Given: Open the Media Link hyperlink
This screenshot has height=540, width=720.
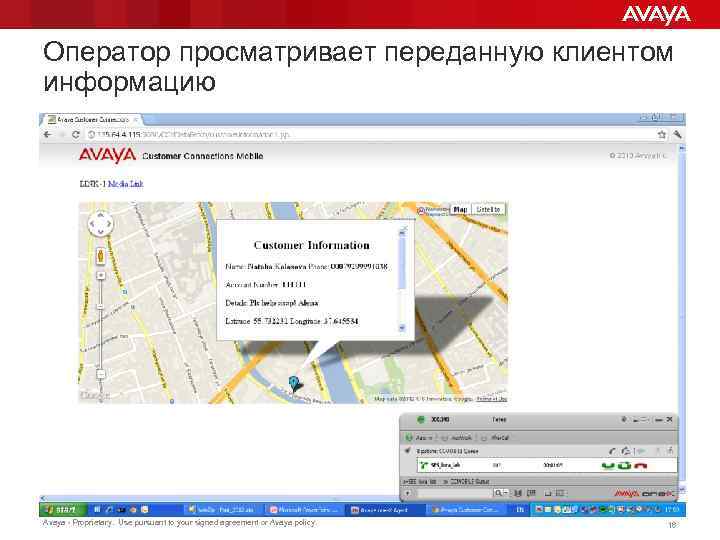Looking at the screenshot, I should pos(125,184).
